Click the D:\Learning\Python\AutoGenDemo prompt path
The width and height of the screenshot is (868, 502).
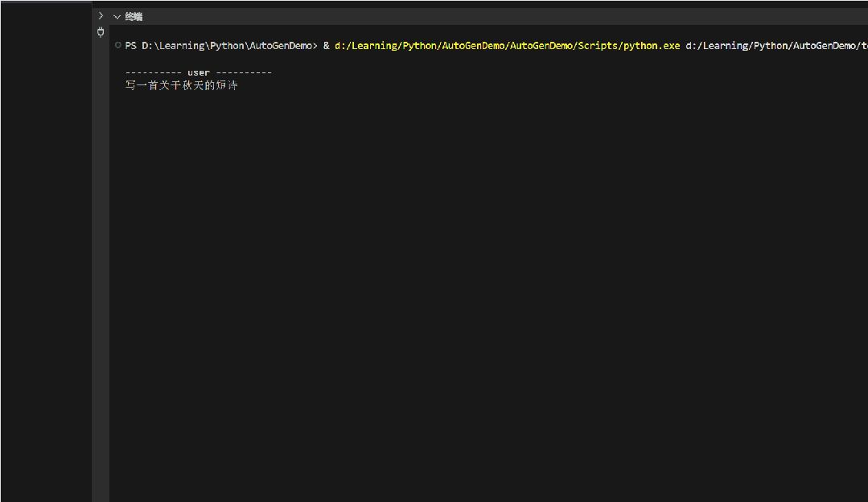point(226,46)
